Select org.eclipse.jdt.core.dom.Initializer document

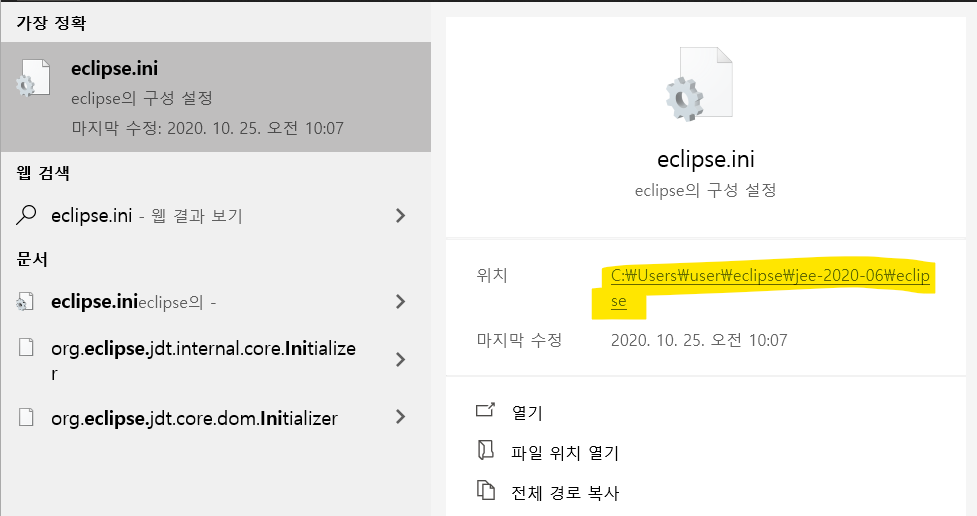click(x=216, y=418)
